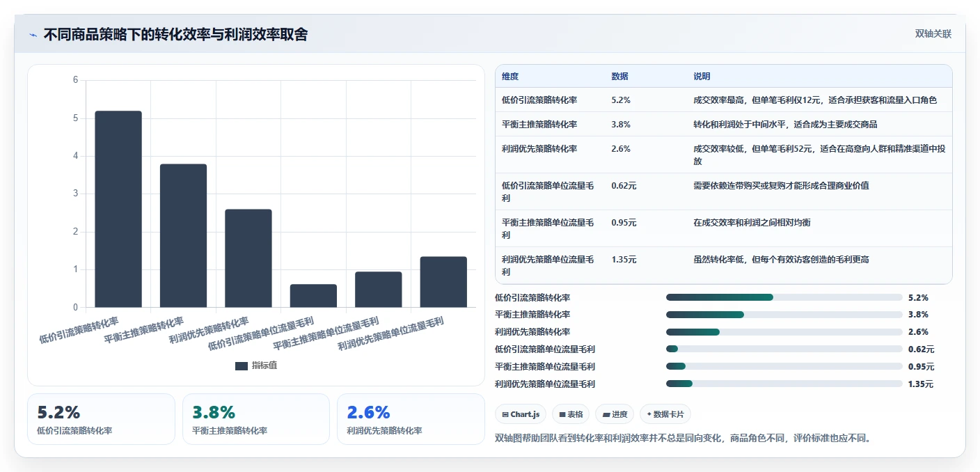
Task: Click the 2.6% progress bar for 利润优先策略转化率
Action: (x=784, y=332)
